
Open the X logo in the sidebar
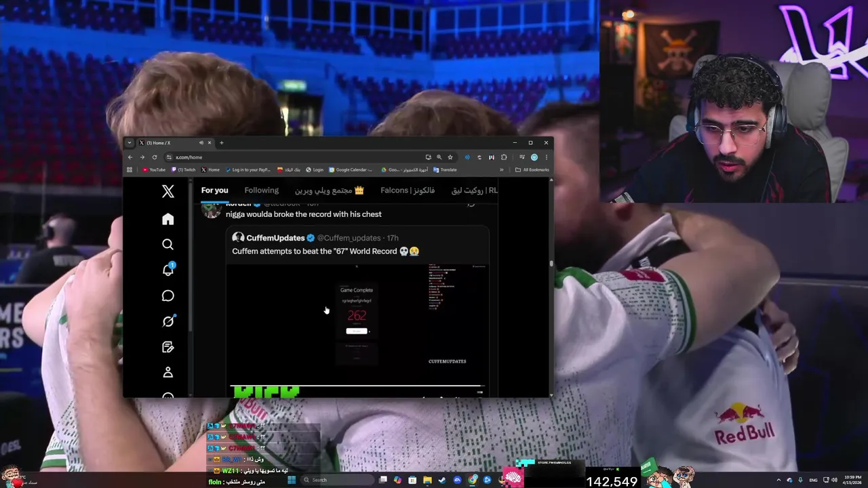[x=168, y=192]
